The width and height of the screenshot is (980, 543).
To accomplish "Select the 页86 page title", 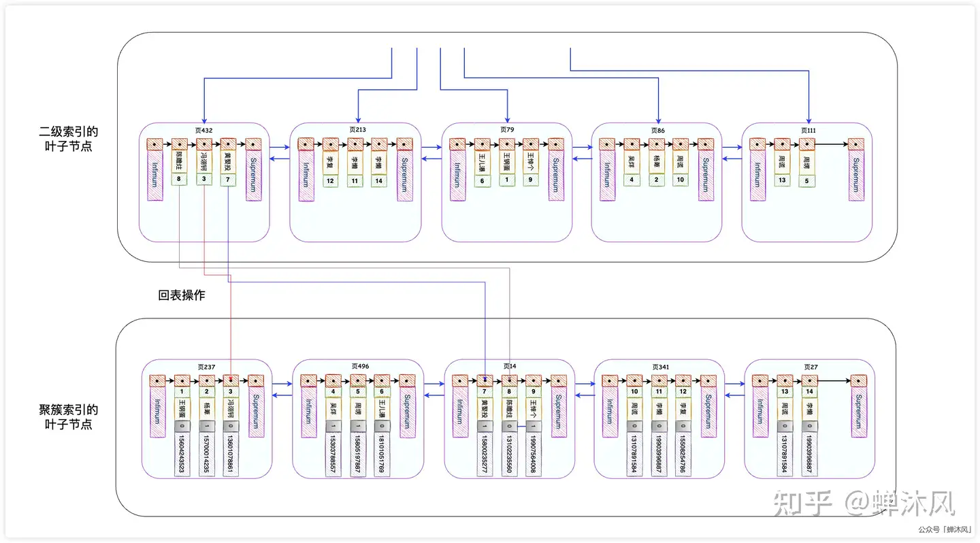I will (657, 129).
